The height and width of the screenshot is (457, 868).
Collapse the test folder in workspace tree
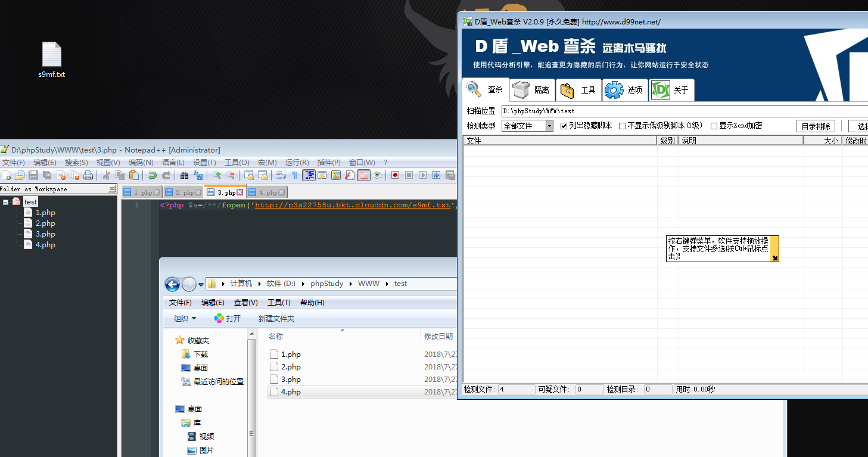(5, 202)
